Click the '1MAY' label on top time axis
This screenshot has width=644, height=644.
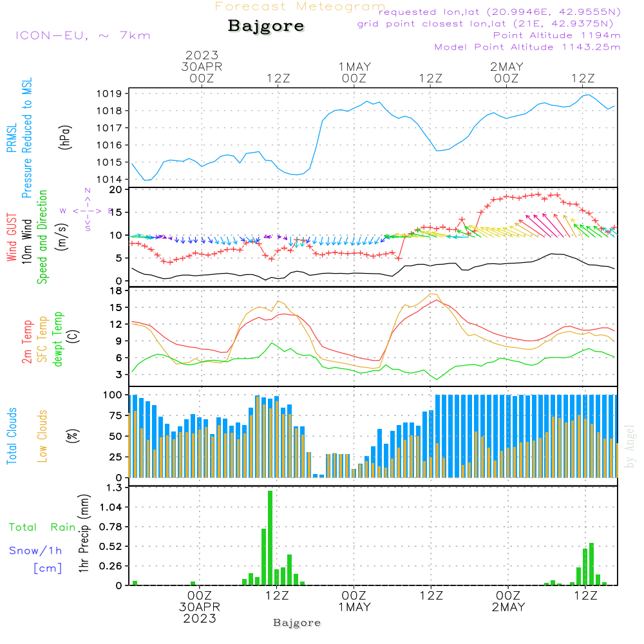click(354, 67)
